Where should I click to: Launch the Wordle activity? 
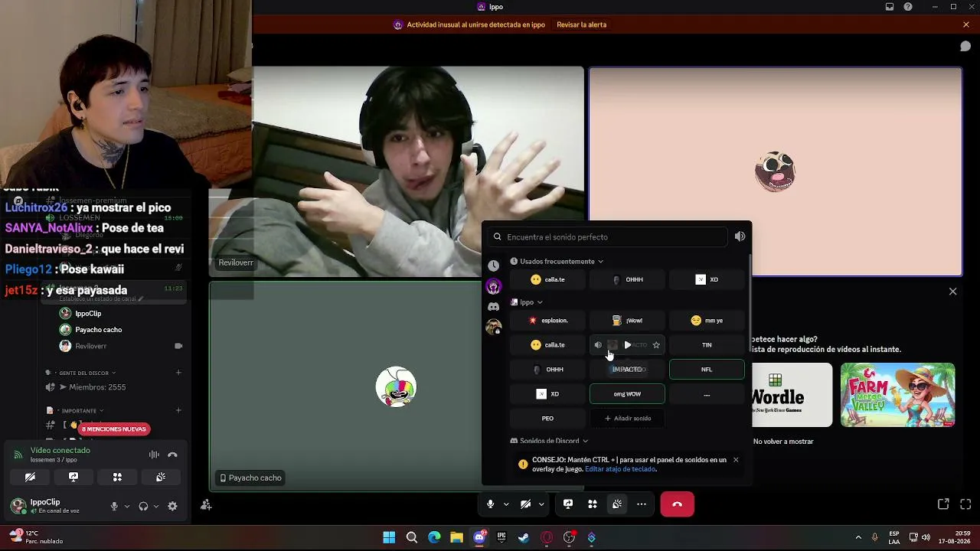[x=792, y=395]
